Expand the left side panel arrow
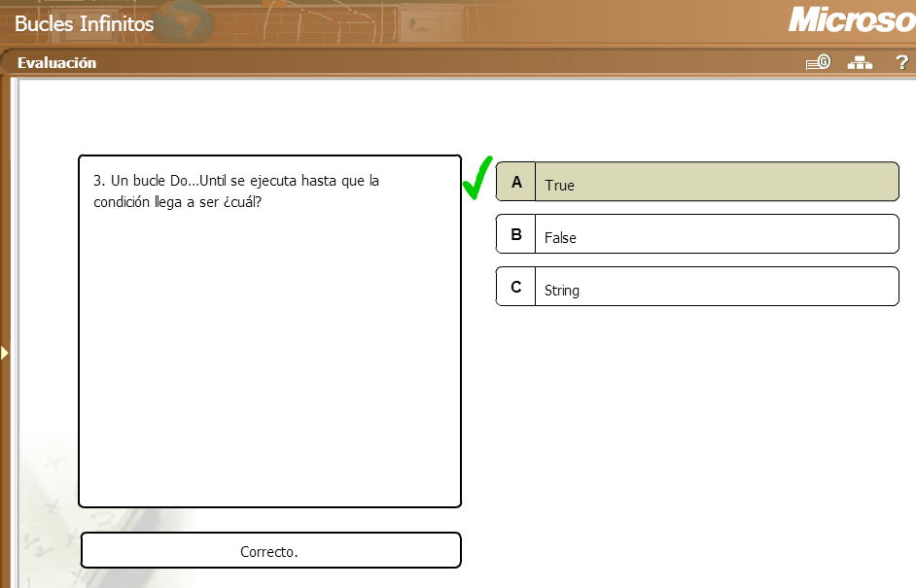This screenshot has height=588, width=916. (x=5, y=353)
